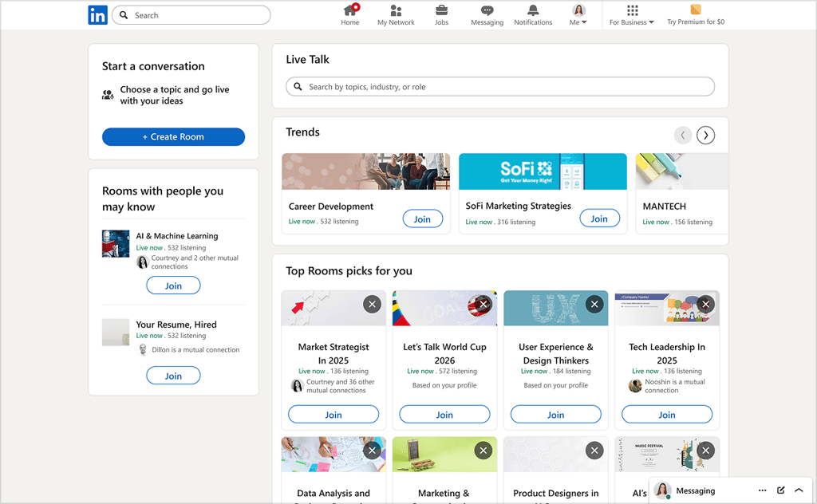Open the Your Resume, Hired thumbnail
The image size is (817, 504).
(x=116, y=333)
